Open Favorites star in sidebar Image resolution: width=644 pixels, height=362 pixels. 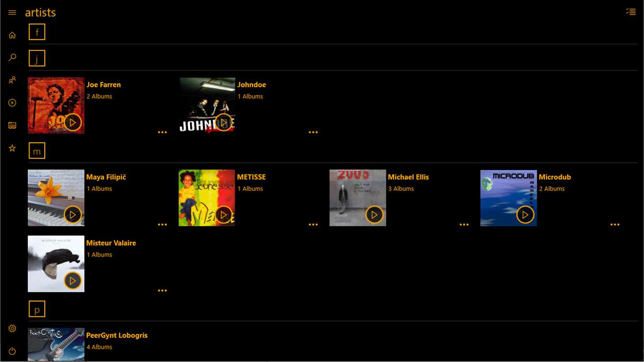(x=12, y=148)
